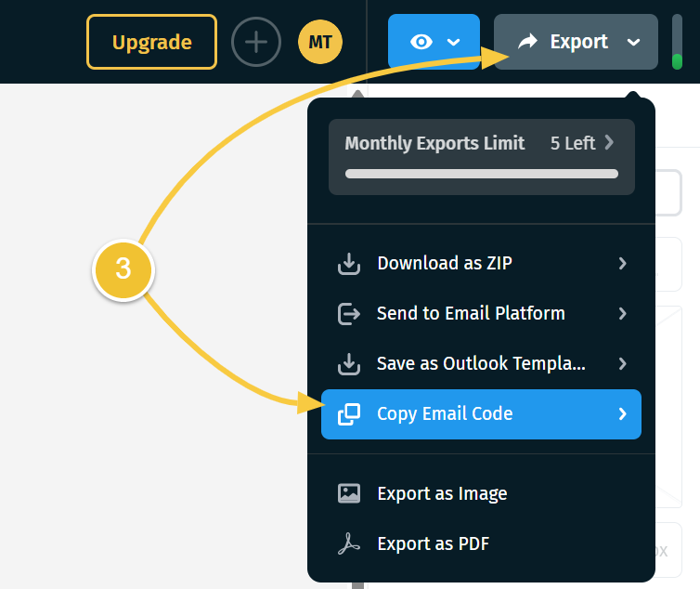
Task: Open Monthly Exports Limit details chevron
Action: [x=609, y=143]
